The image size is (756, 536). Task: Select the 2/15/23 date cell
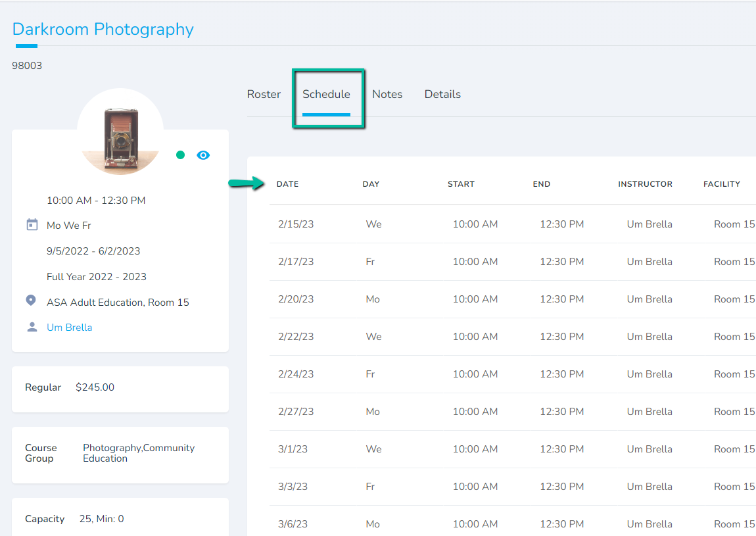point(296,224)
